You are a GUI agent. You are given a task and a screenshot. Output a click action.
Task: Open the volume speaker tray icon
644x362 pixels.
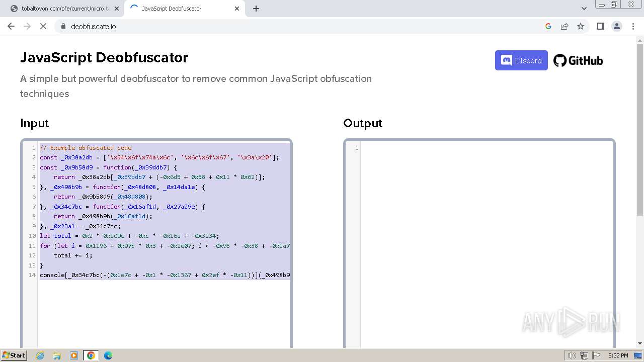pos(572,355)
